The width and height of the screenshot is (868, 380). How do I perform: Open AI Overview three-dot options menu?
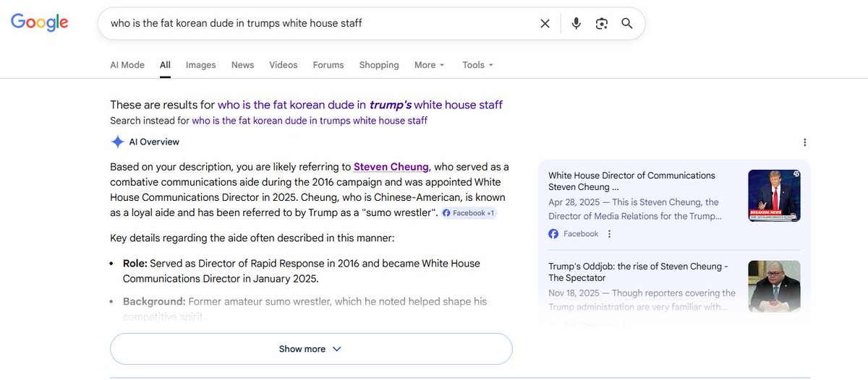804,142
